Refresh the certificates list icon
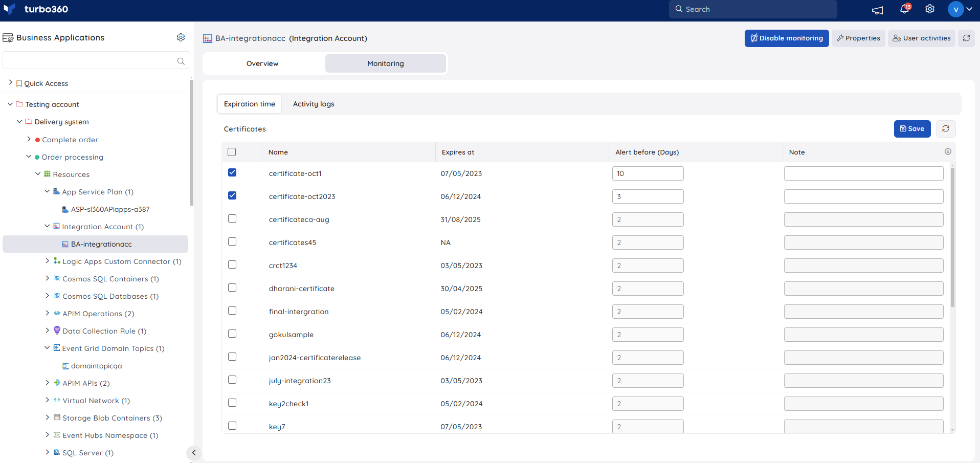This screenshot has width=980, height=463. point(946,129)
